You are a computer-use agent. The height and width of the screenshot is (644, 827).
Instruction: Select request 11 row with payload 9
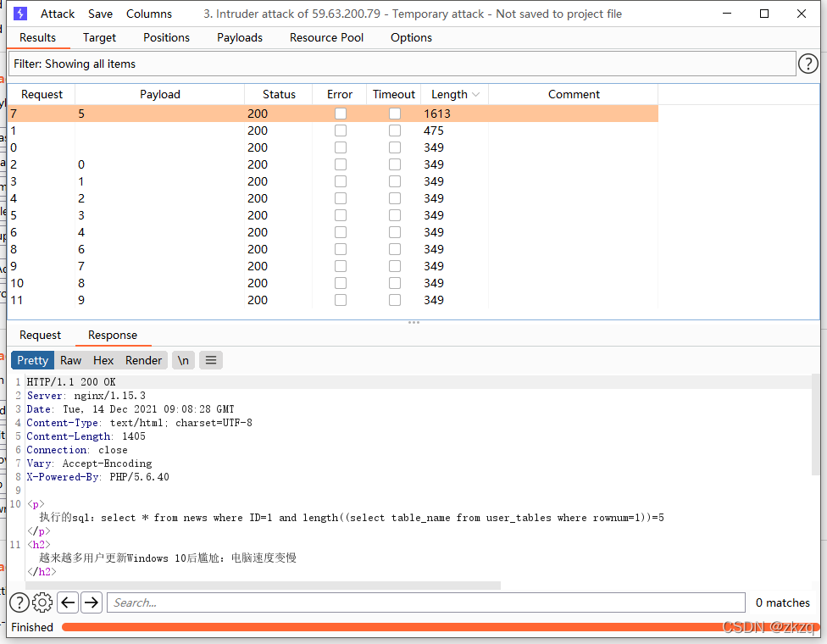(x=333, y=300)
